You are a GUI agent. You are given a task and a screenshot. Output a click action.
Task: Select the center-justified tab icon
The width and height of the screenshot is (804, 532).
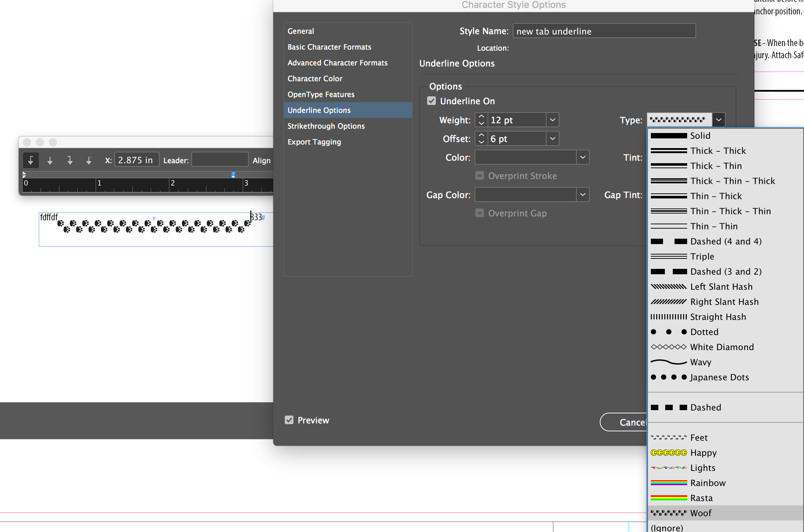click(x=50, y=160)
